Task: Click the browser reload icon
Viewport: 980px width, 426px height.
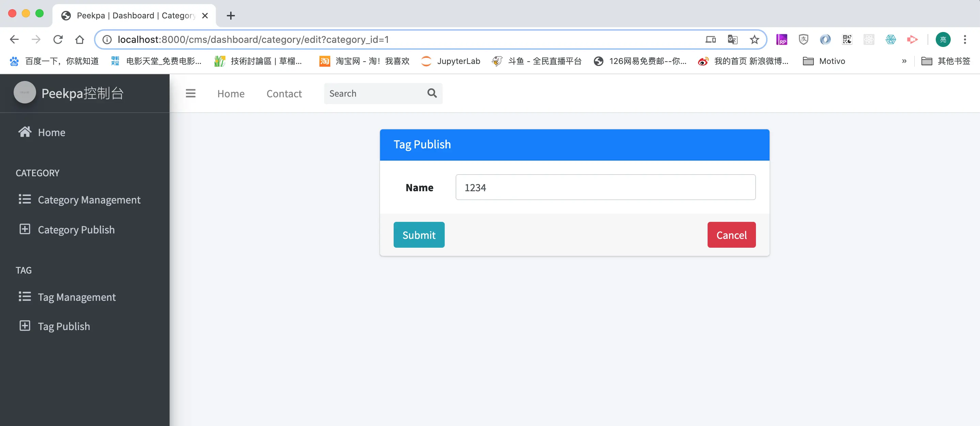Action: coord(58,39)
